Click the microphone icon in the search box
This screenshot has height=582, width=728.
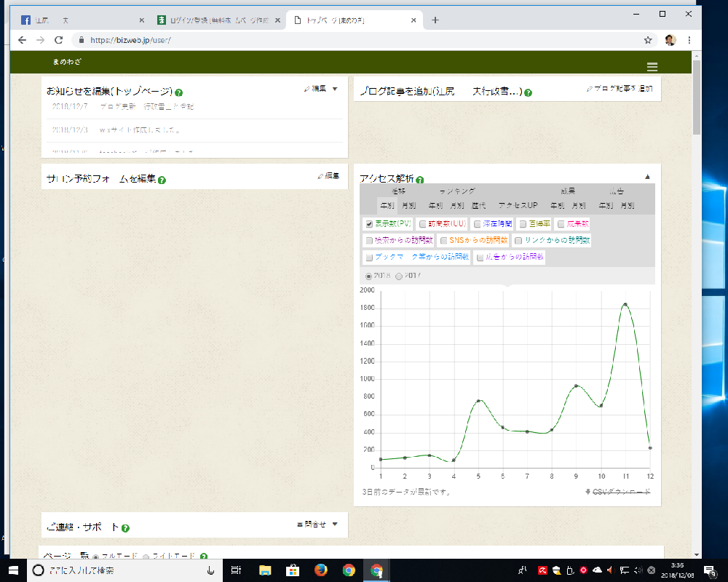[x=210, y=570]
